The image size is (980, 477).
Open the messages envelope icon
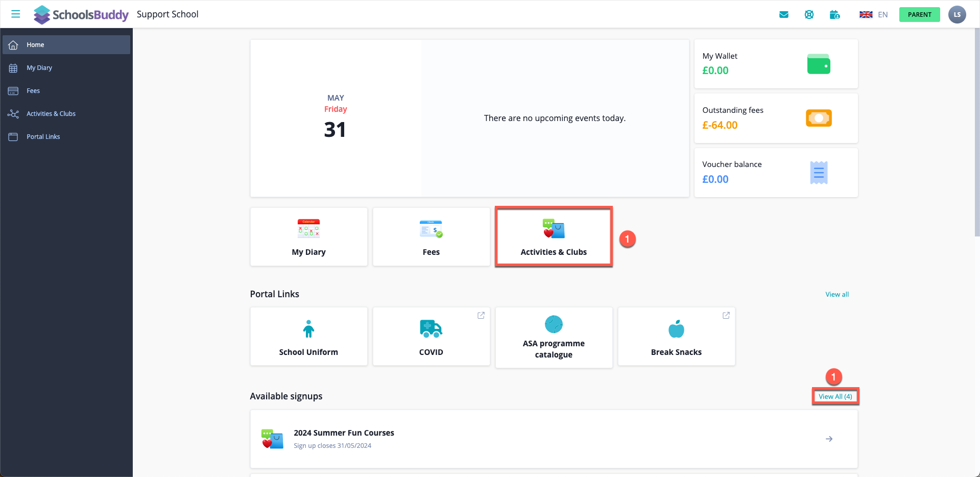[x=784, y=15]
